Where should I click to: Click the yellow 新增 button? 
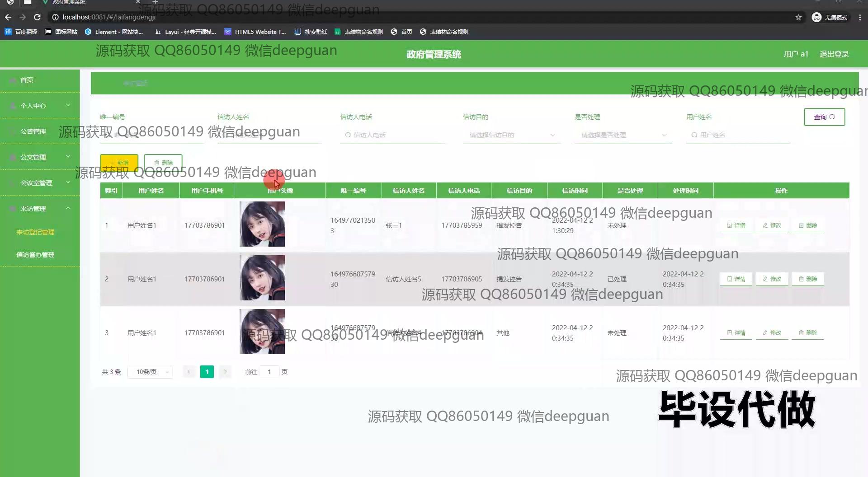pos(119,163)
